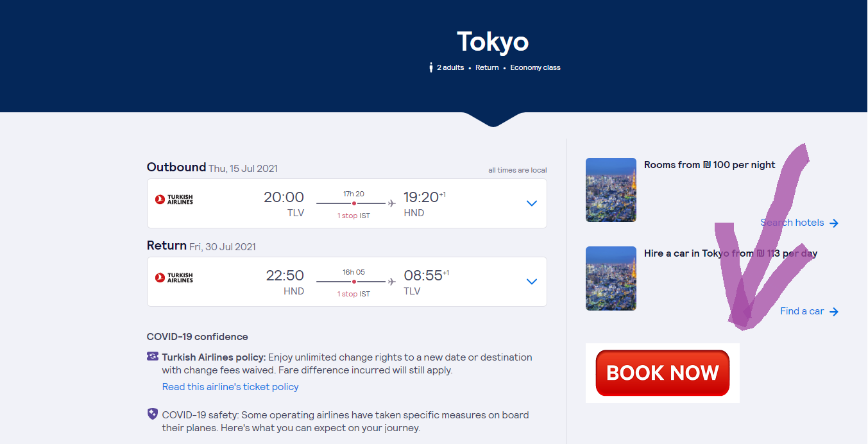Open Read this airline's ticket policy link
The height and width of the screenshot is (444, 868).
[230, 387]
